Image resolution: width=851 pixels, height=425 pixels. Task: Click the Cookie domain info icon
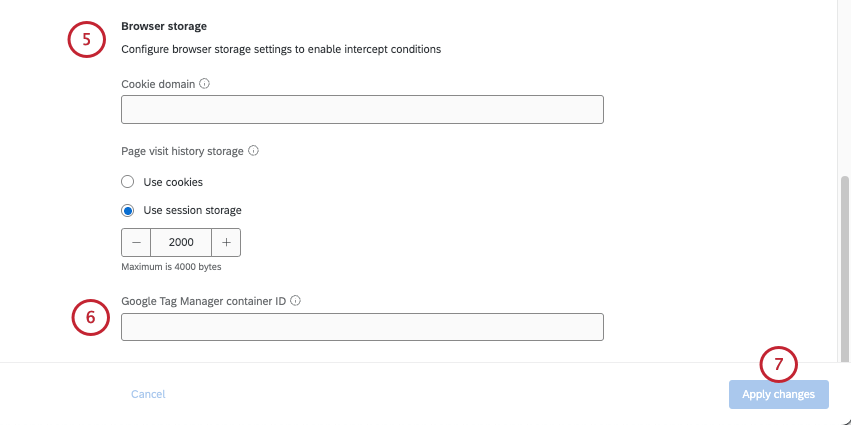pos(205,84)
